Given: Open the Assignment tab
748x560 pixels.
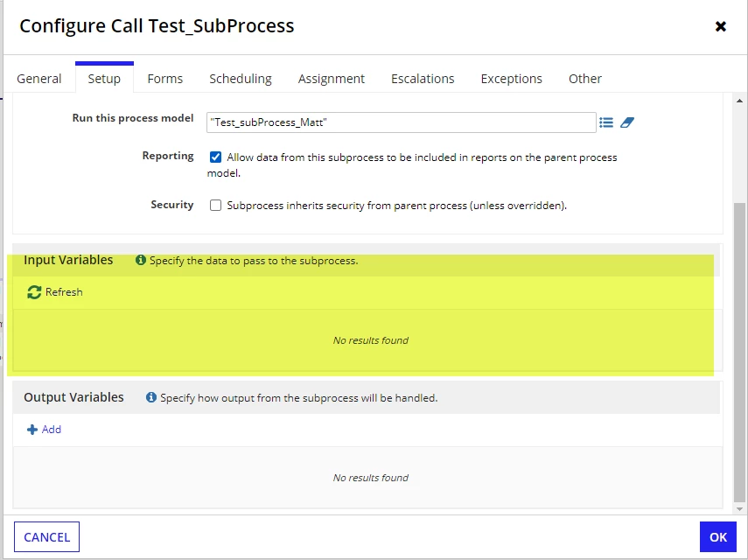Looking at the screenshot, I should tap(331, 79).
